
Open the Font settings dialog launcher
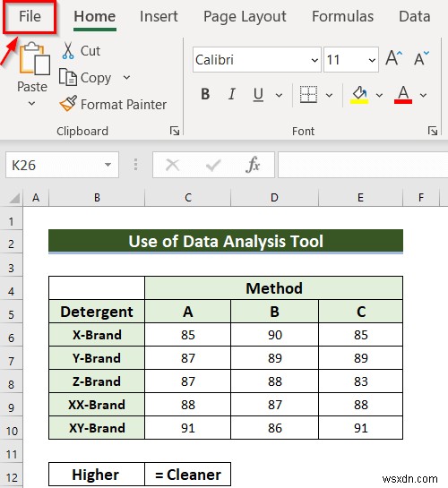click(433, 131)
